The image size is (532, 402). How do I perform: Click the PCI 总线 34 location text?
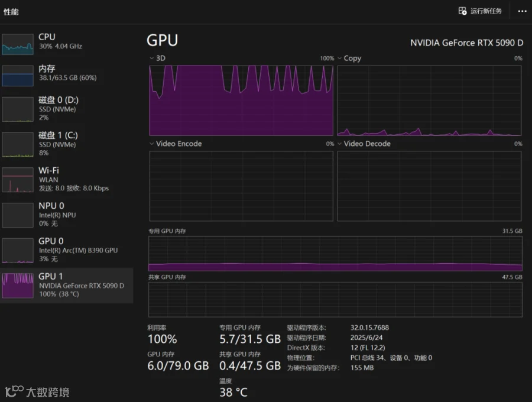(391, 358)
